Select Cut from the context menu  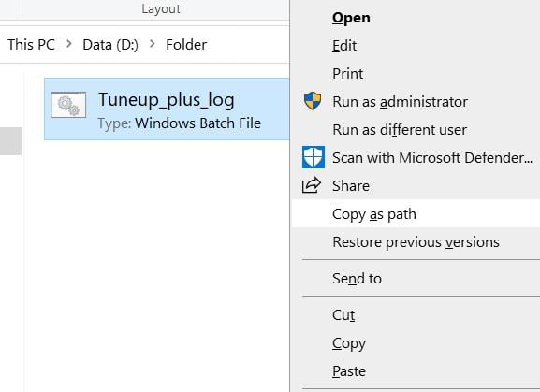pyautogui.click(x=343, y=315)
